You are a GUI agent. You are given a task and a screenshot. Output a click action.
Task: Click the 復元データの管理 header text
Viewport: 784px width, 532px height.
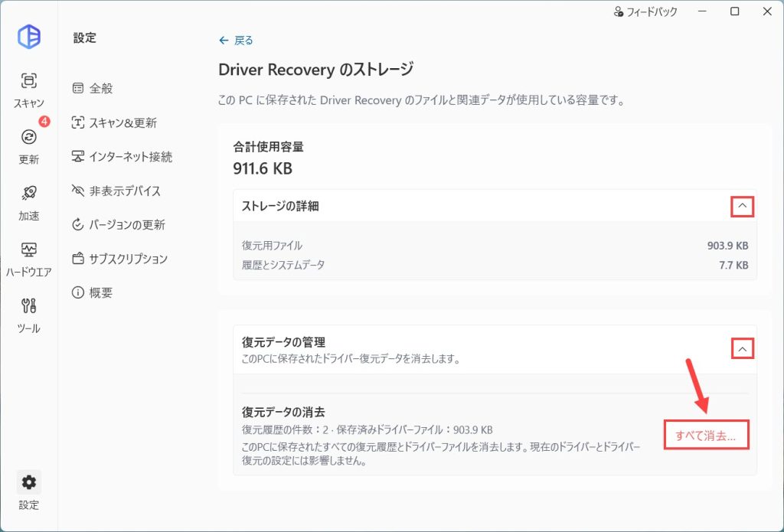[x=283, y=342]
